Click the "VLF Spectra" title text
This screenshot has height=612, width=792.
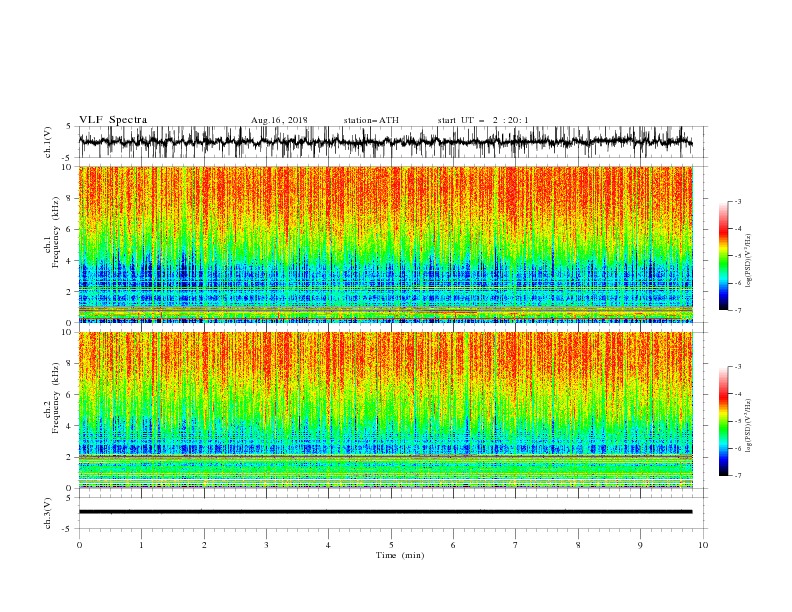click(x=113, y=120)
